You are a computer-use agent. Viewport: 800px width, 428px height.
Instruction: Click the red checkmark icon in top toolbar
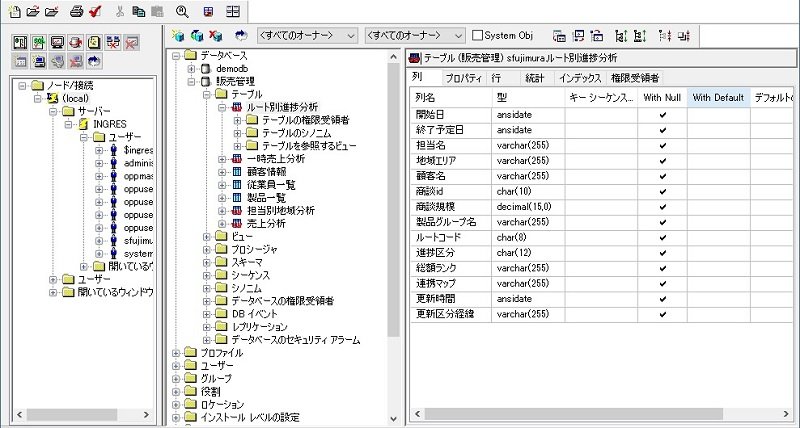[x=95, y=11]
